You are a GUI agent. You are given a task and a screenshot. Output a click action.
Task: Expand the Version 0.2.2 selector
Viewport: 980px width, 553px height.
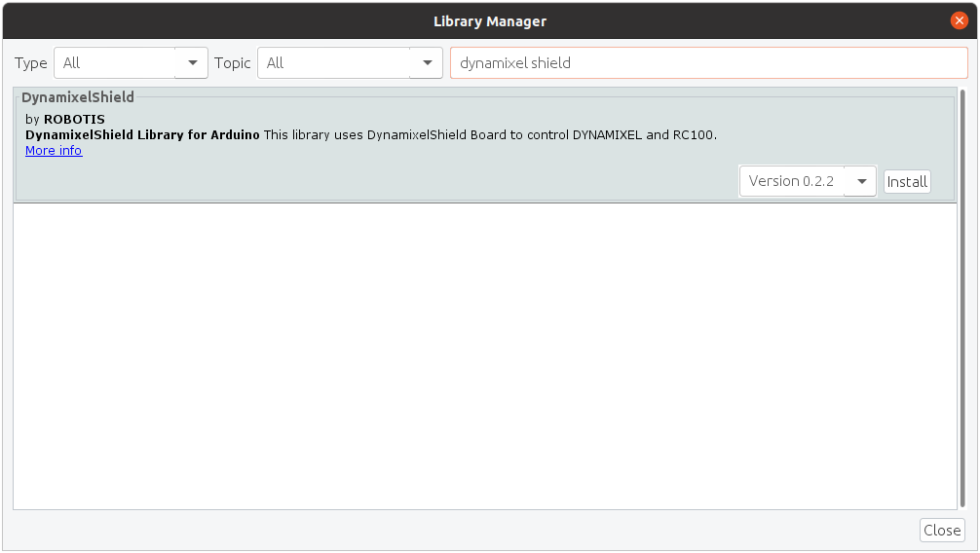[x=791, y=181]
